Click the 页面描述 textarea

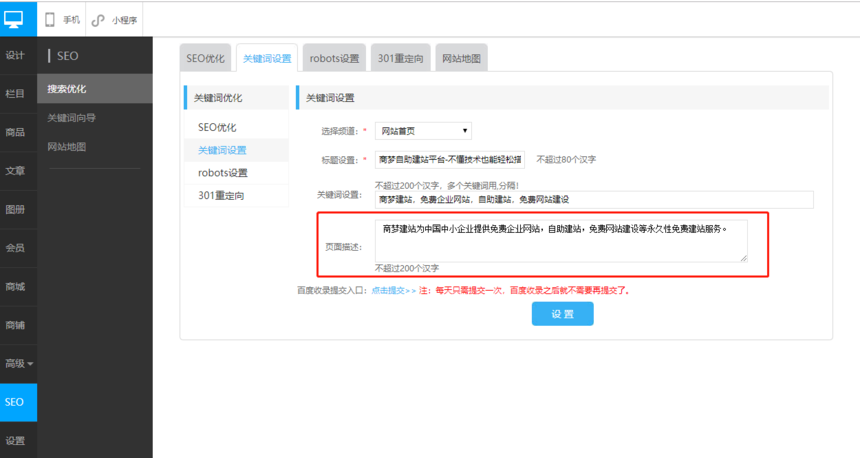(561, 241)
